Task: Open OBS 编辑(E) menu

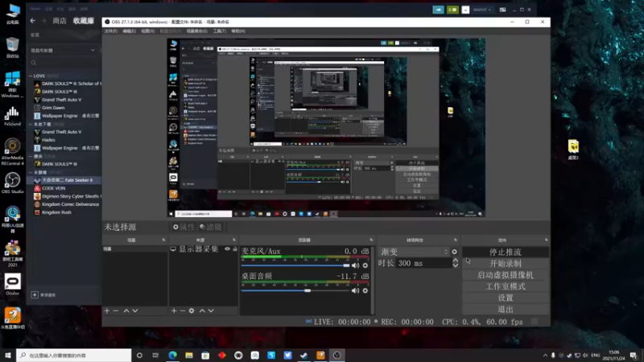Action: coord(129,31)
